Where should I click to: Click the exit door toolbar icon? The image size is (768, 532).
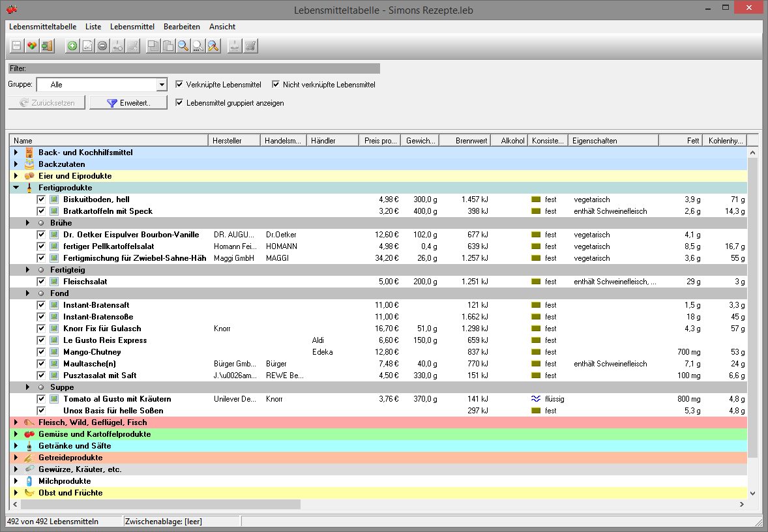(46, 46)
